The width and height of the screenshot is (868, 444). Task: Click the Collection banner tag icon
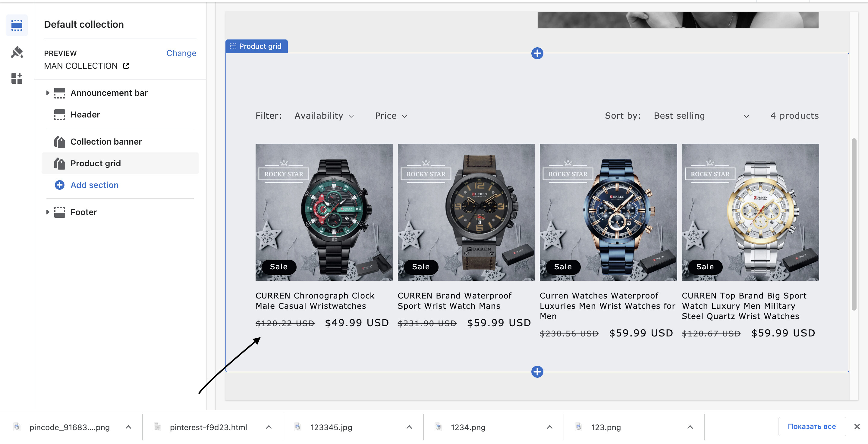60,142
